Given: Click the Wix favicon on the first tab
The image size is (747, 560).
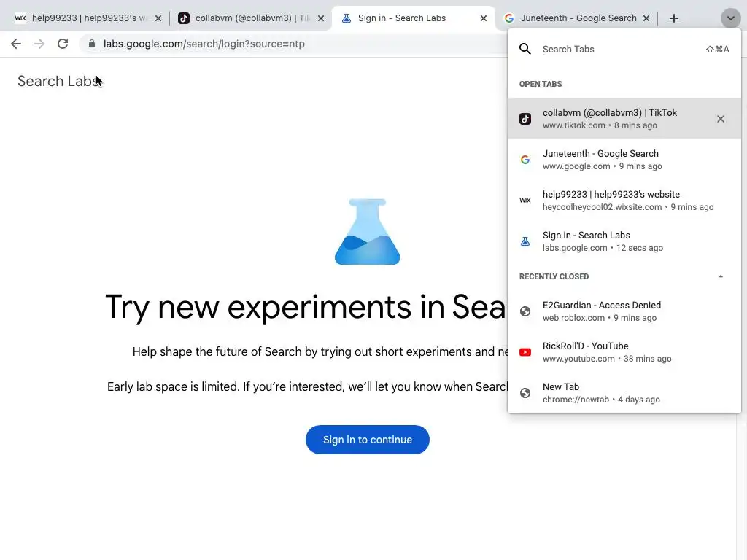Looking at the screenshot, I should pos(20,18).
